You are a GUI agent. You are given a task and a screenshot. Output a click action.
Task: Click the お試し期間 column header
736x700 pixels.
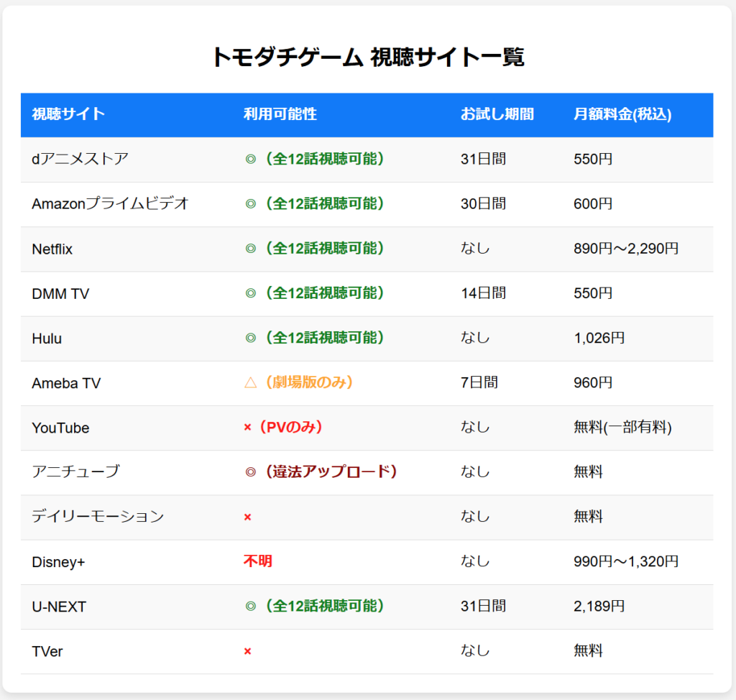[497, 114]
